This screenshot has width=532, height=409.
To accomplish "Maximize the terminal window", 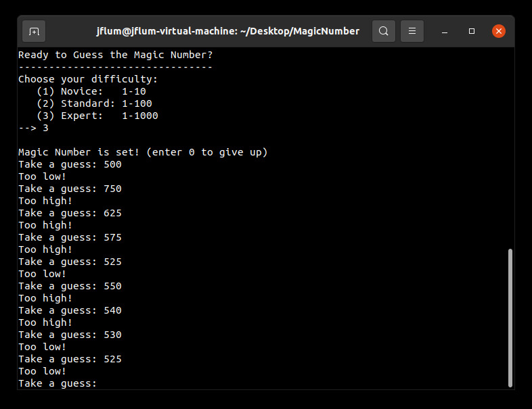I will (x=472, y=31).
